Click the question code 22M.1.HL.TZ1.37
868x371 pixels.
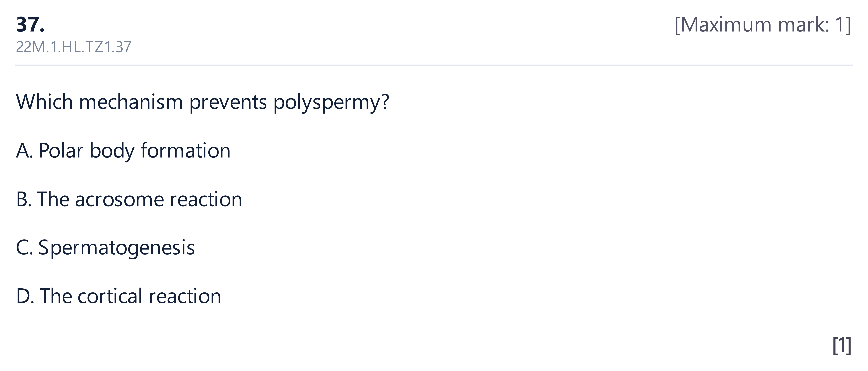click(x=73, y=47)
